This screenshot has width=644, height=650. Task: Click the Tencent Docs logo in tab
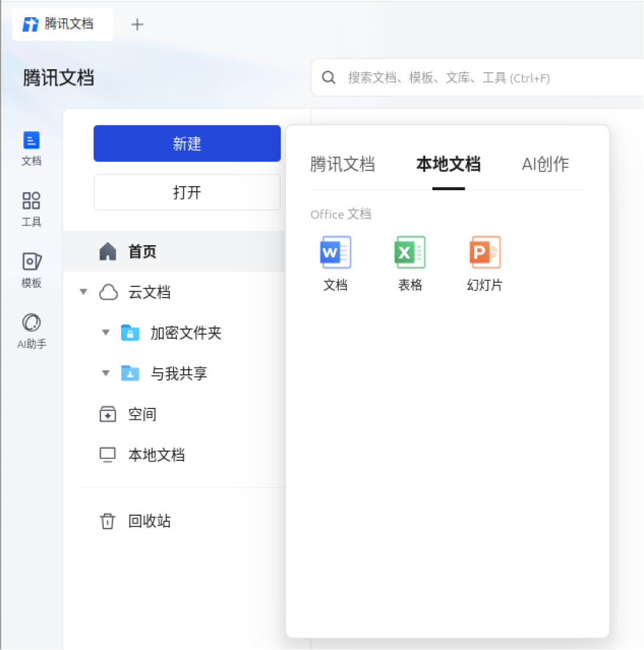(30, 24)
